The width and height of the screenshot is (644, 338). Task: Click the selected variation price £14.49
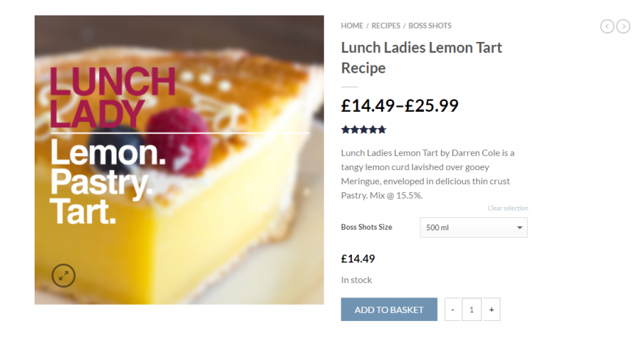click(358, 258)
